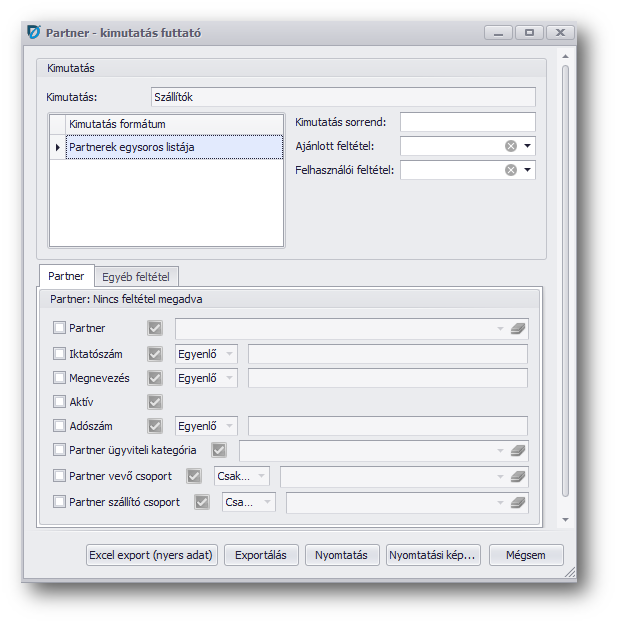Click eraser icon in Partner ügyviteli kategória row
Screen dimensions: 619x625
pos(517,451)
